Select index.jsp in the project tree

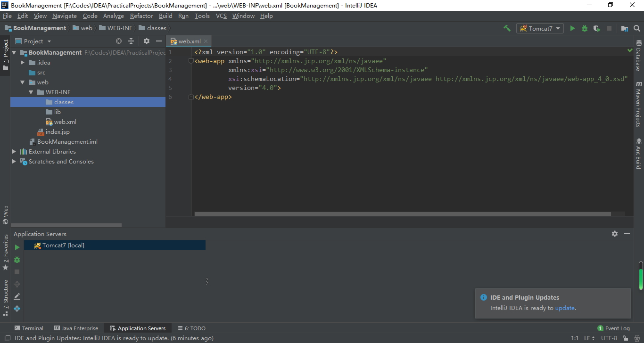53,132
